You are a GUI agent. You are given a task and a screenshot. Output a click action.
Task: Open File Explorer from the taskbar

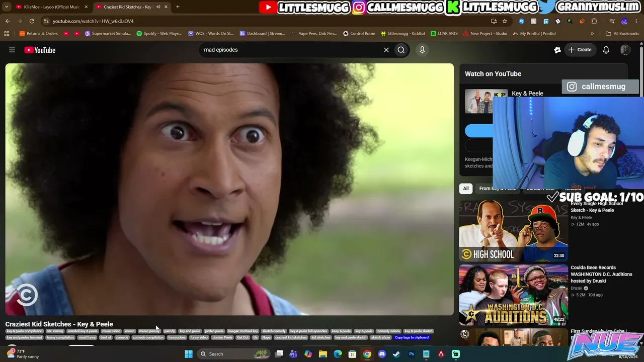point(323,354)
